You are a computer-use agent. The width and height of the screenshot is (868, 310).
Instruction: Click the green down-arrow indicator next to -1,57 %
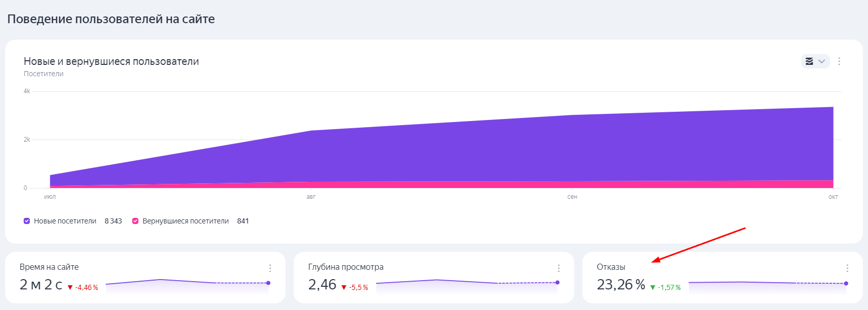652,286
